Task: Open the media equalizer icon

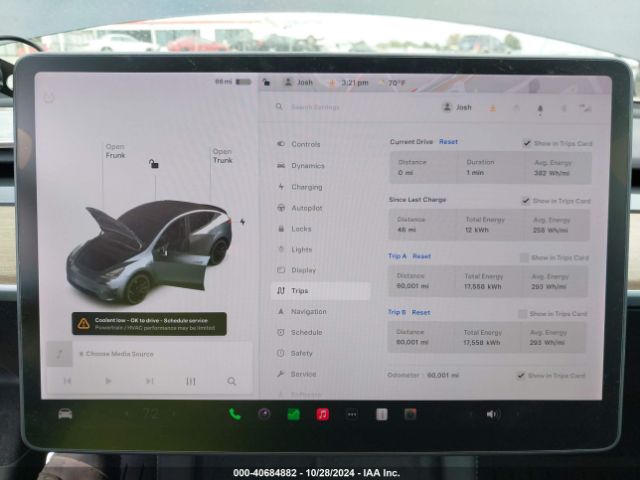Action: [x=191, y=381]
